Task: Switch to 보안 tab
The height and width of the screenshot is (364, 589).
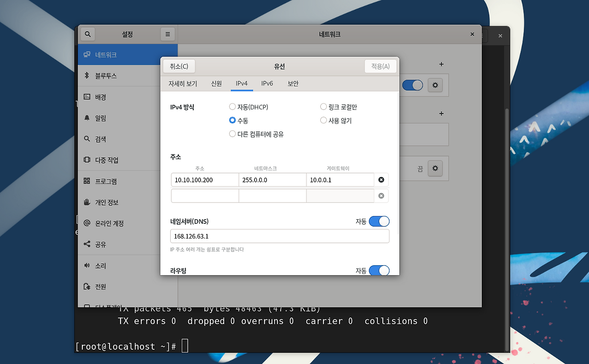Action: click(293, 84)
